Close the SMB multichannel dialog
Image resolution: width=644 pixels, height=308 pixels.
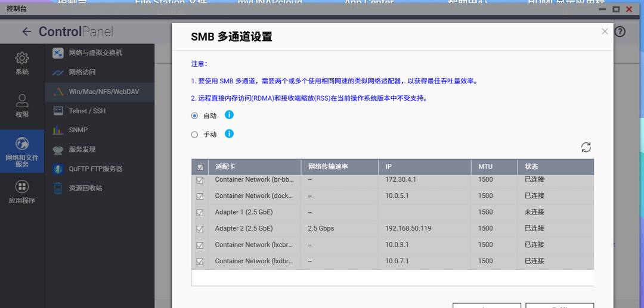(x=605, y=32)
